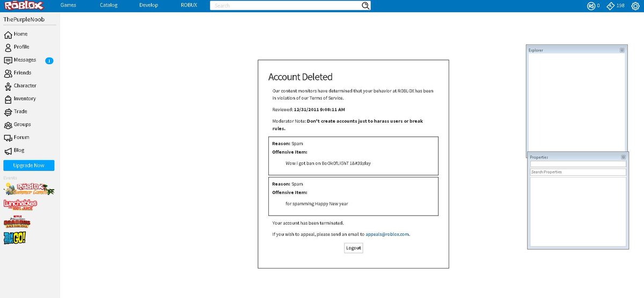The width and height of the screenshot is (644, 298).
Task: Click the Account Deleted heading
Action: coord(300,77)
